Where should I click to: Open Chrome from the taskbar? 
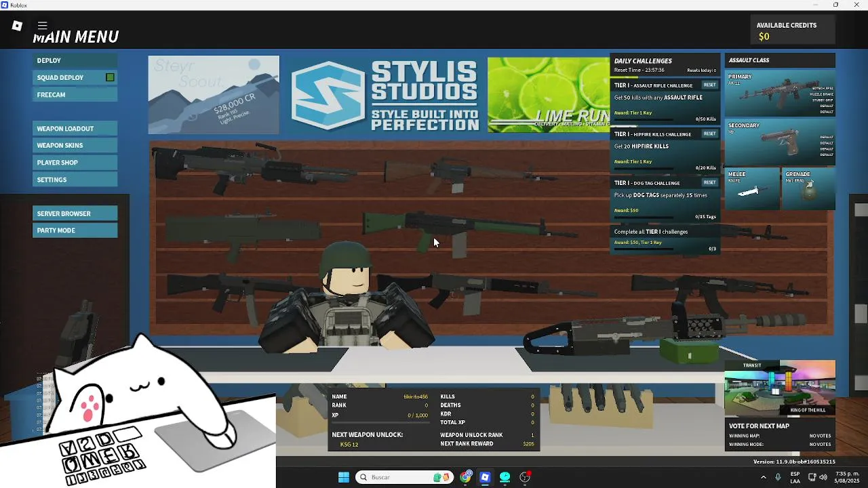tap(465, 477)
